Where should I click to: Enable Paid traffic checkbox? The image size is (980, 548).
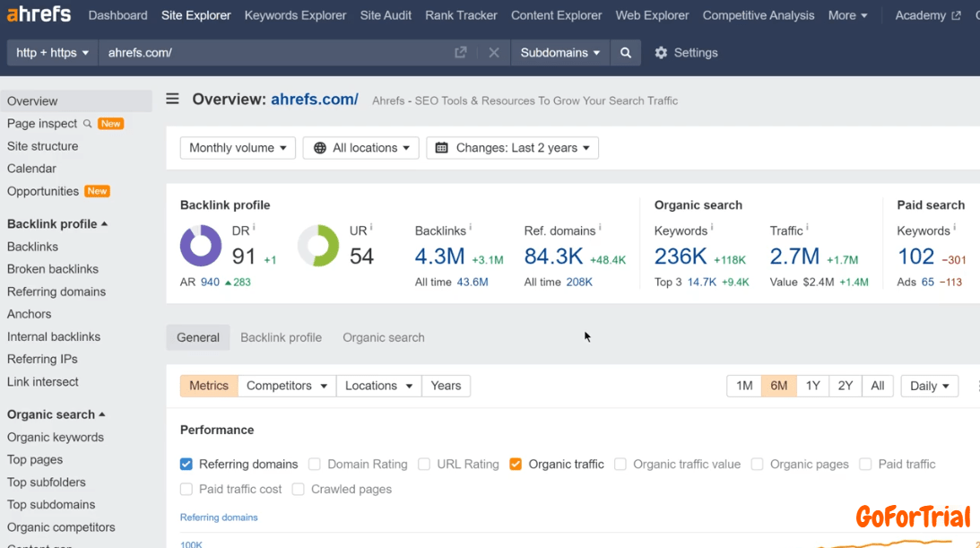[x=865, y=464]
